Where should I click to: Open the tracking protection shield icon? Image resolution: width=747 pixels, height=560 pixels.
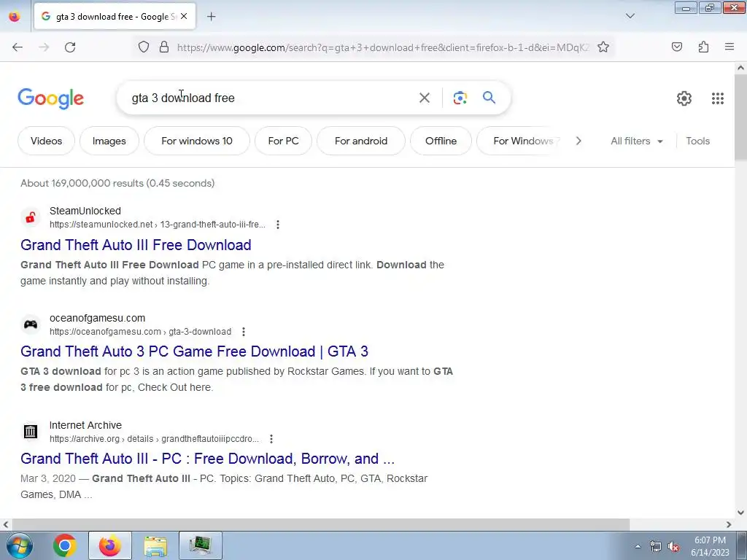tap(144, 47)
